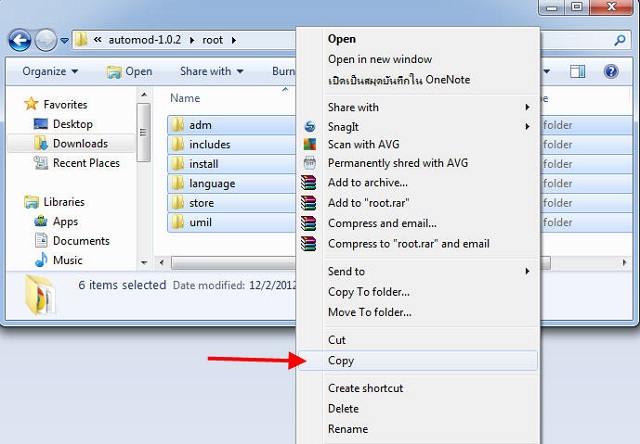
Task: Click the Burn toolbar button
Action: click(283, 71)
